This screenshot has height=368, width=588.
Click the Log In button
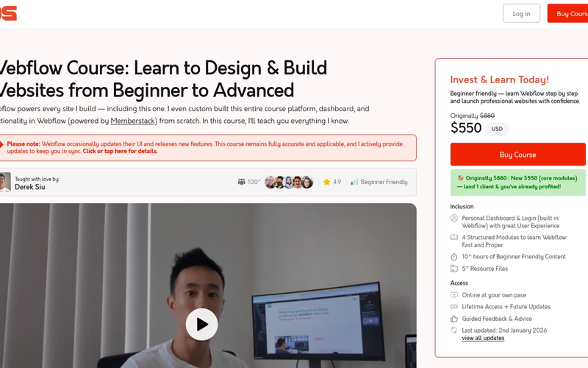tap(521, 13)
